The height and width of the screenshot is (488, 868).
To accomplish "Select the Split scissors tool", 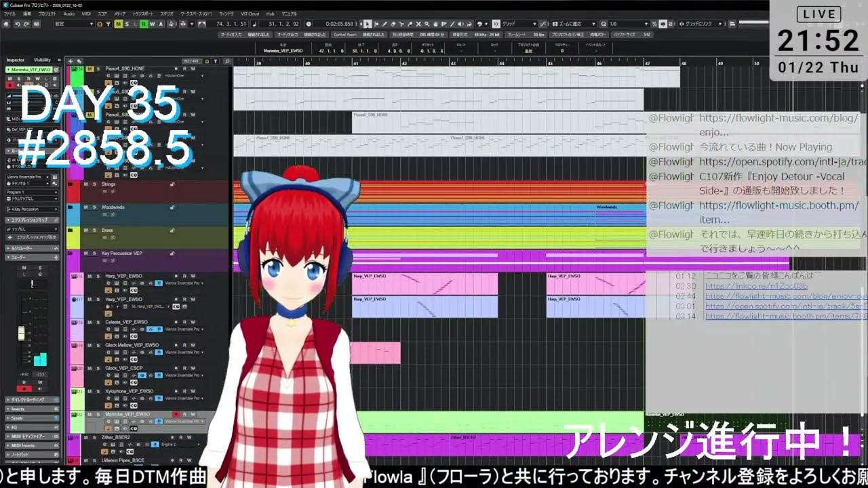I will click(x=401, y=24).
